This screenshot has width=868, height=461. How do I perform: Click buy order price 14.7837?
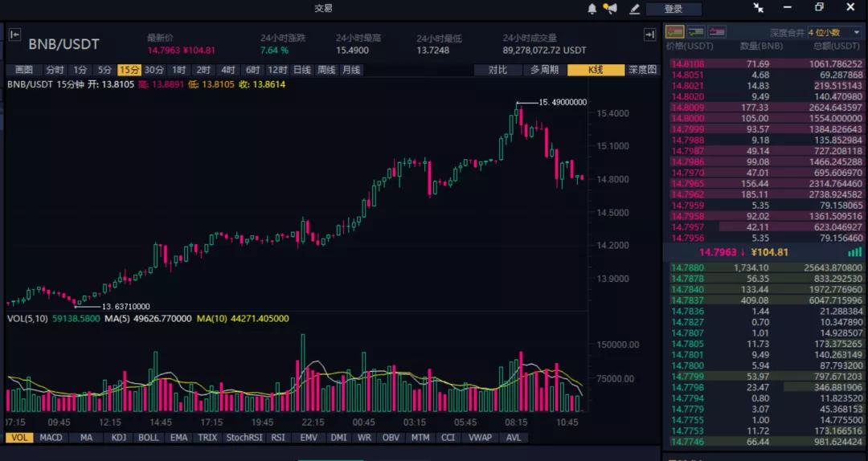tap(687, 300)
